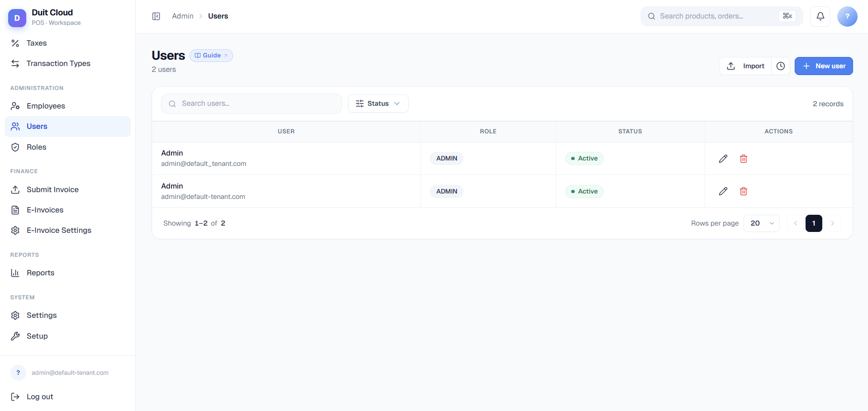Select Users in sidebar
The image size is (868, 411).
pyautogui.click(x=67, y=127)
